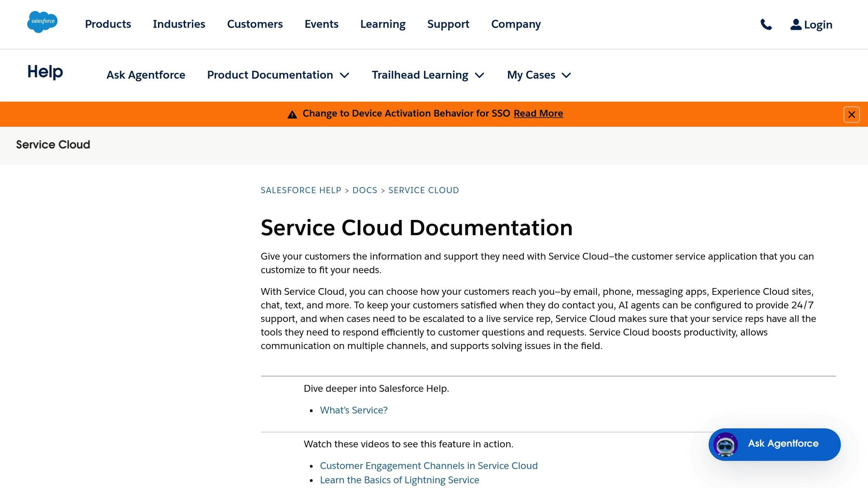Navigate to the Docs breadcrumb
This screenshot has width=868, height=488.
pyautogui.click(x=364, y=190)
